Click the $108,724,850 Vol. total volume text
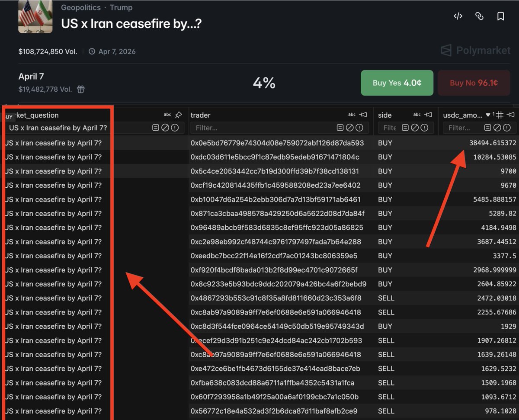Viewport: 519px width, 420px height. pos(48,51)
